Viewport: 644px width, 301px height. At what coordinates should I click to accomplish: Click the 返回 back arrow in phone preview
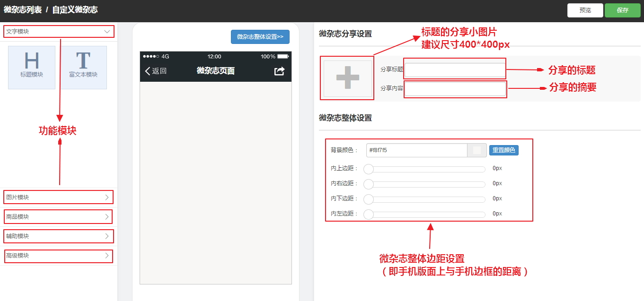click(x=156, y=71)
